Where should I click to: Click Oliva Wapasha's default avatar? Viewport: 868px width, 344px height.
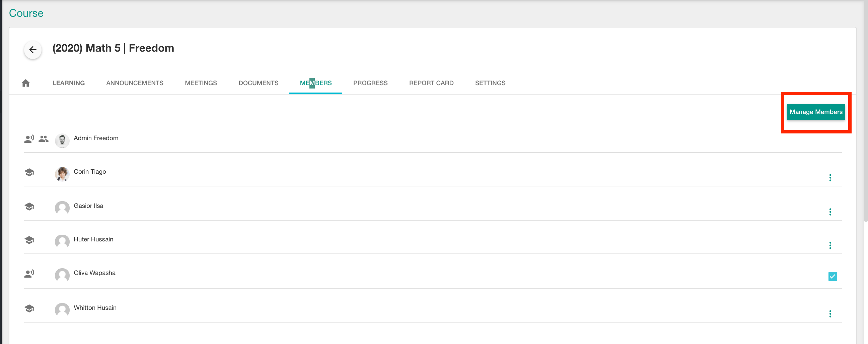tap(62, 275)
